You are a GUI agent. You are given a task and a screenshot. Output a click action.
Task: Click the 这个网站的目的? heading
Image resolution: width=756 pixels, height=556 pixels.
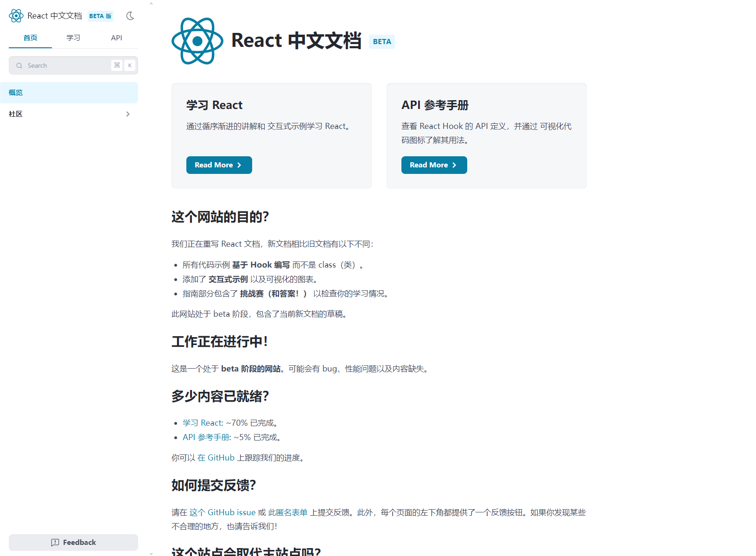coord(220,217)
